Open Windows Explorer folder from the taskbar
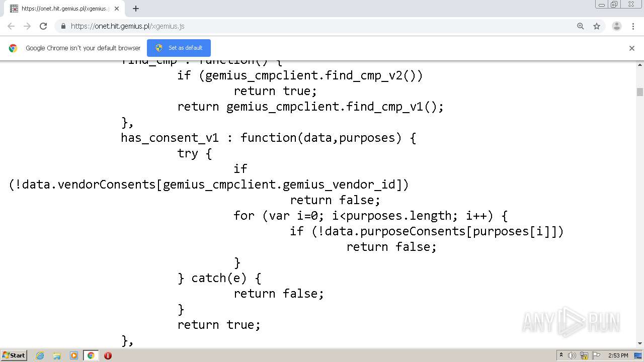This screenshot has width=644, height=362. coord(57,355)
